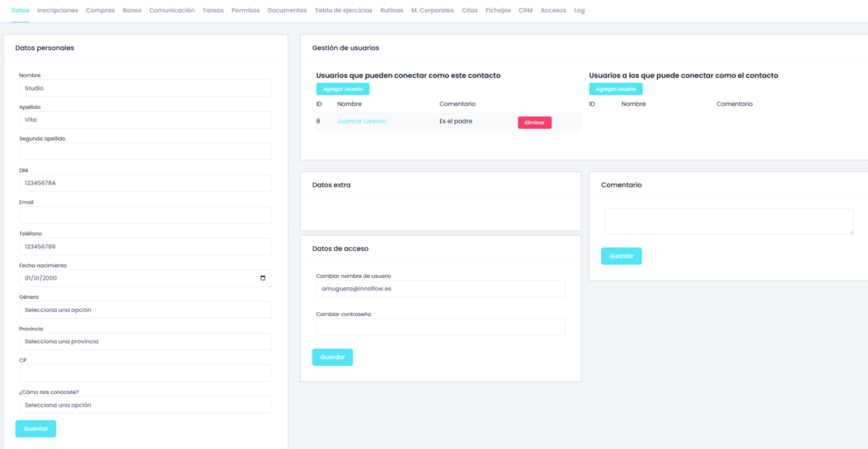Click into the Email input field
The image size is (868, 449).
144,215
